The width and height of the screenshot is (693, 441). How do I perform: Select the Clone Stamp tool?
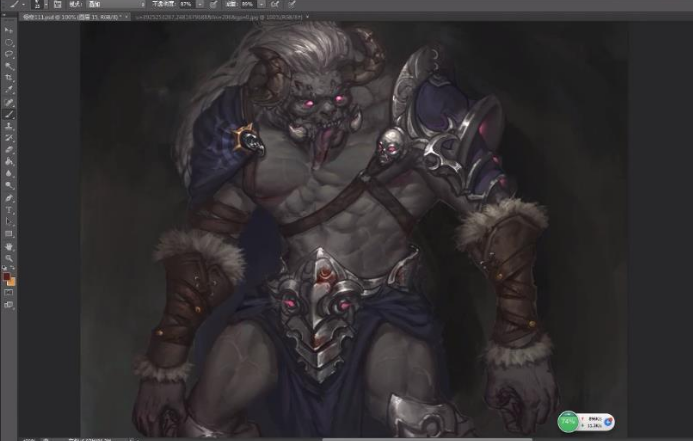tap(8, 126)
